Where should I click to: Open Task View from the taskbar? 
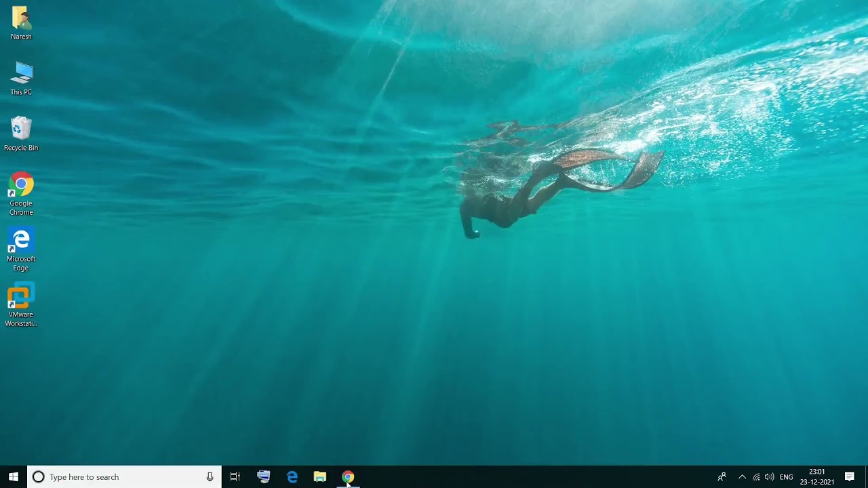click(235, 477)
